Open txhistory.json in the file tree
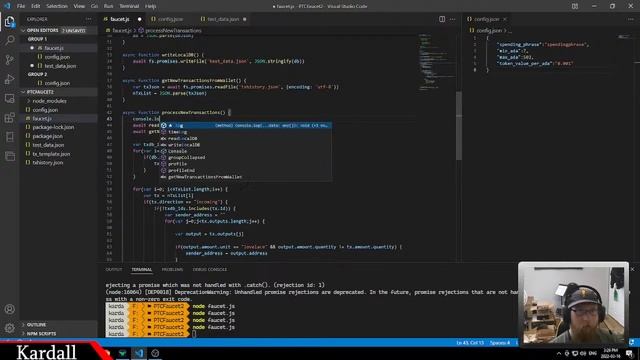The height and width of the screenshot is (360, 640). click(x=58, y=162)
